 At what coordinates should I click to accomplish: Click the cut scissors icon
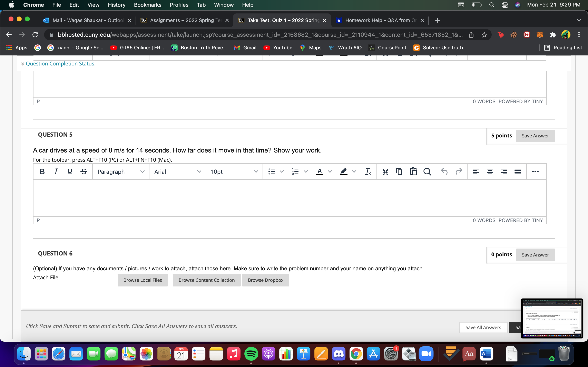[x=385, y=172]
